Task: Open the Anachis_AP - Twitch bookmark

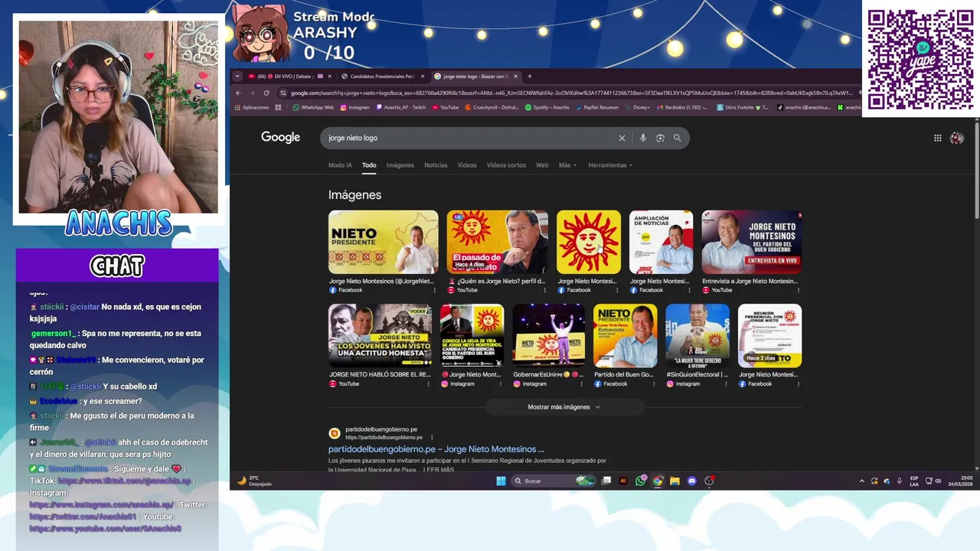Action: tap(401, 107)
